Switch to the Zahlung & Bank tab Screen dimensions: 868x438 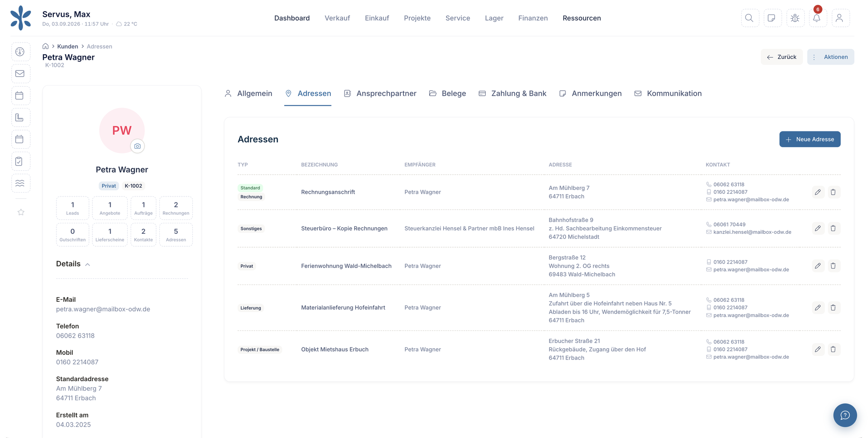[512, 94]
